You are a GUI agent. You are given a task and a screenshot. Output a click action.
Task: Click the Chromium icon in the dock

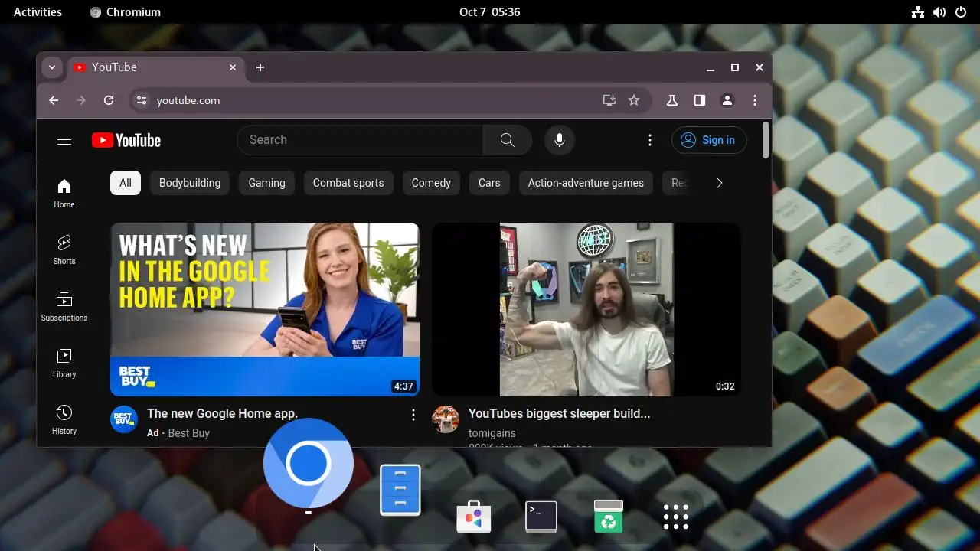point(309,464)
